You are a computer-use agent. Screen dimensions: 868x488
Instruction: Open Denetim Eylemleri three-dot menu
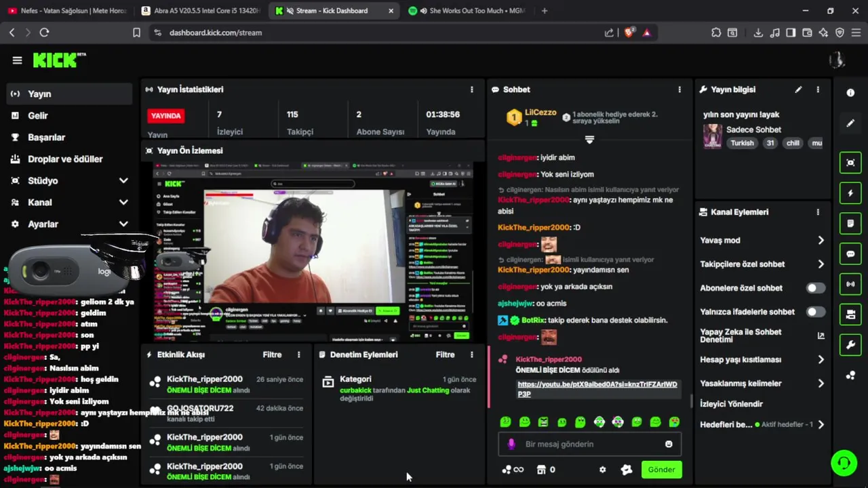(x=472, y=354)
